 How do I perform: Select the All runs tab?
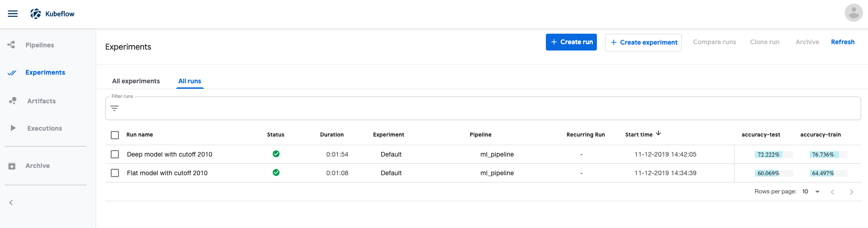click(190, 81)
